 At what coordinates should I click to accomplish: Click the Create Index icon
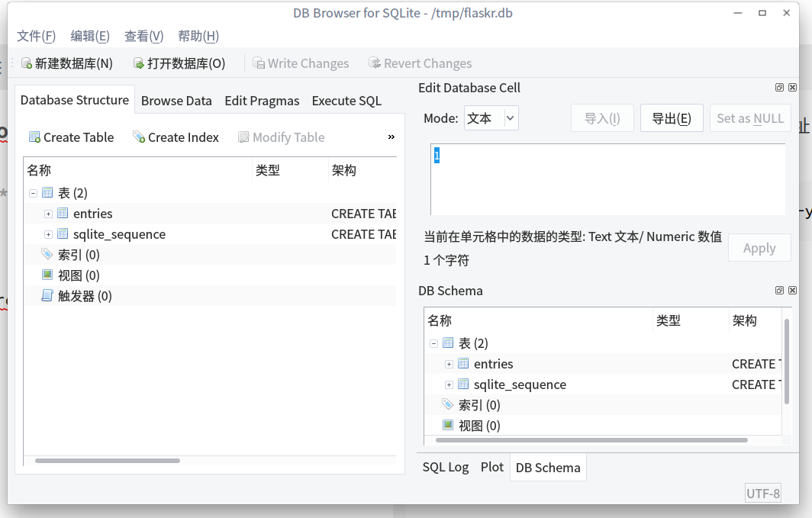[139, 137]
